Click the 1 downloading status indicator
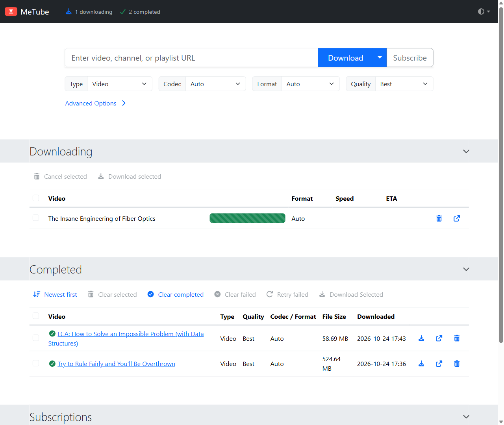Image resolution: width=504 pixels, height=425 pixels. pyautogui.click(x=89, y=12)
